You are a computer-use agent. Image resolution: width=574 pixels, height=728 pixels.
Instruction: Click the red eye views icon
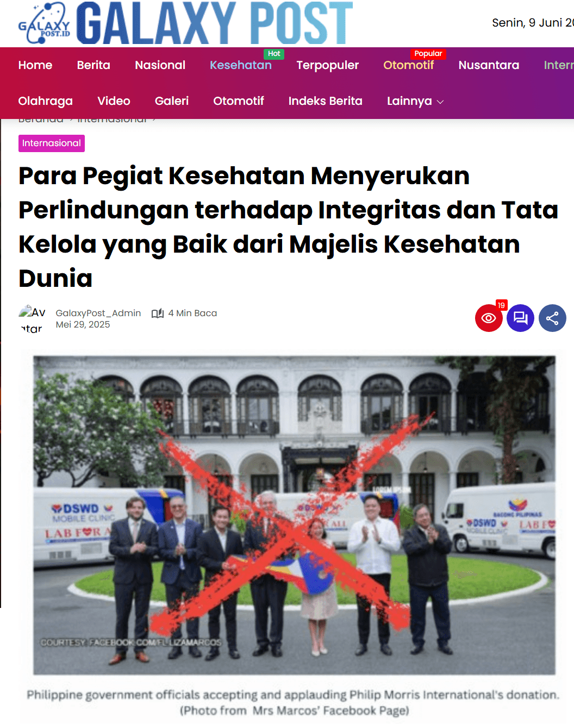click(x=489, y=318)
